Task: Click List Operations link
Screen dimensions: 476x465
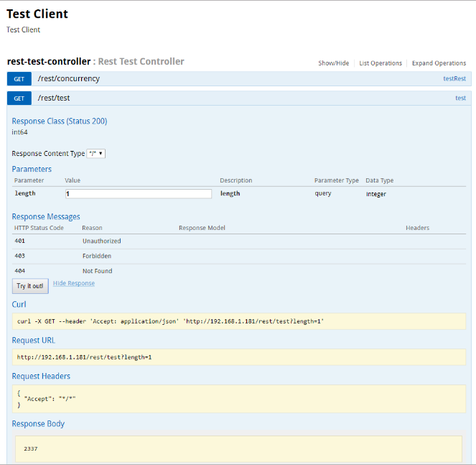Action: (381, 63)
